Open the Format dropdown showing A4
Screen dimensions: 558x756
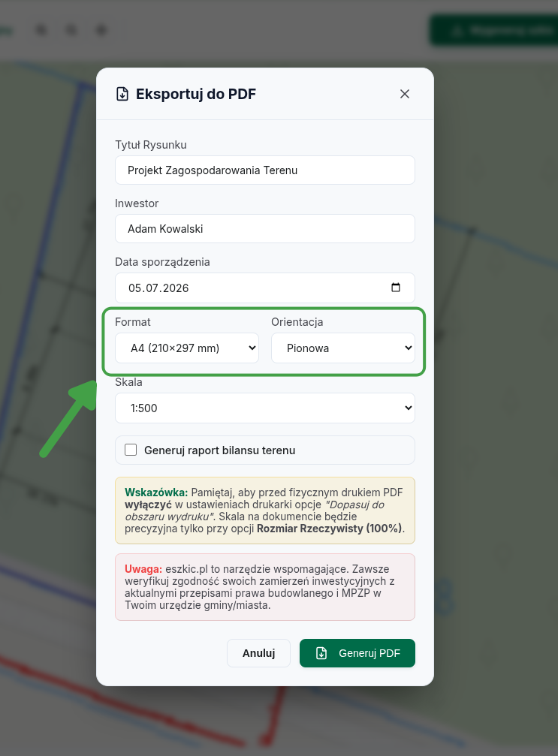(187, 348)
